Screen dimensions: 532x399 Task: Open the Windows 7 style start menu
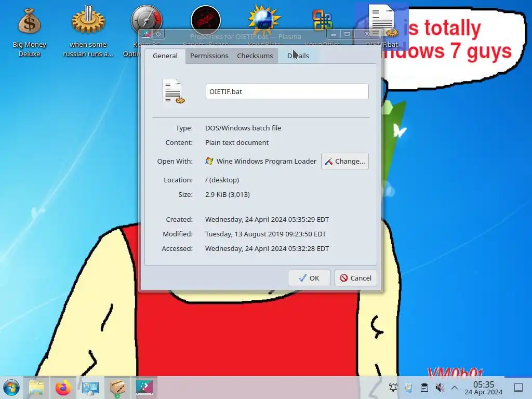click(11, 388)
